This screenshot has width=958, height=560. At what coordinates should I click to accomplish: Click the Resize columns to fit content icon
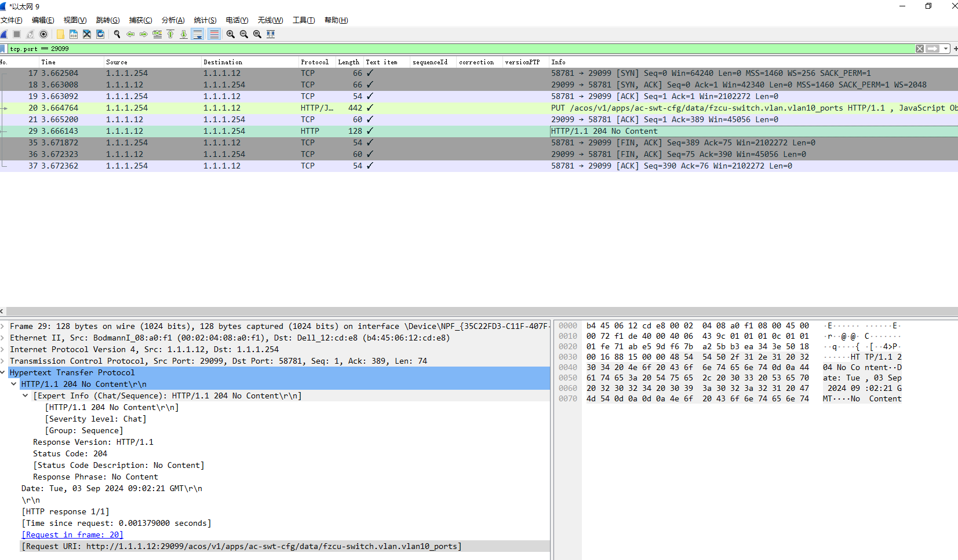(271, 34)
